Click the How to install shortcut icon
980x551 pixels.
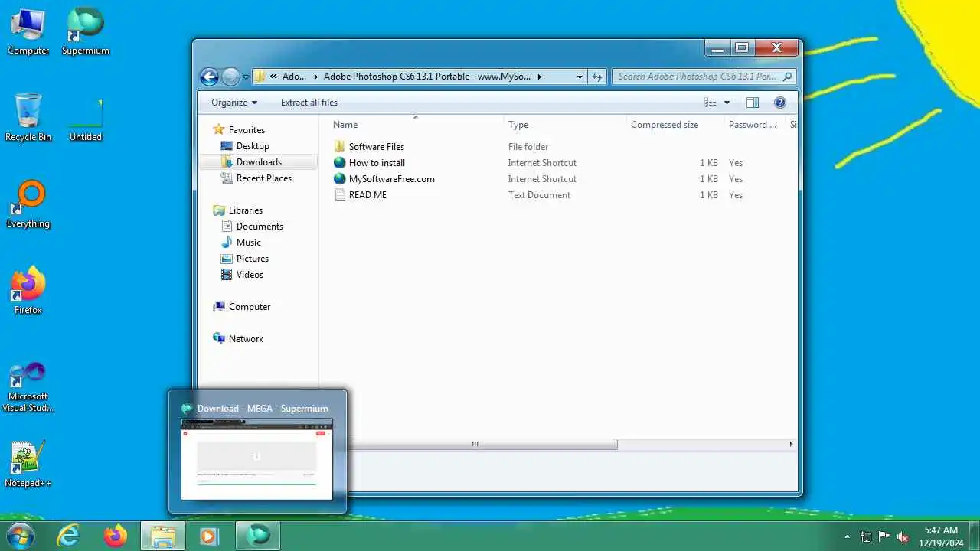340,163
